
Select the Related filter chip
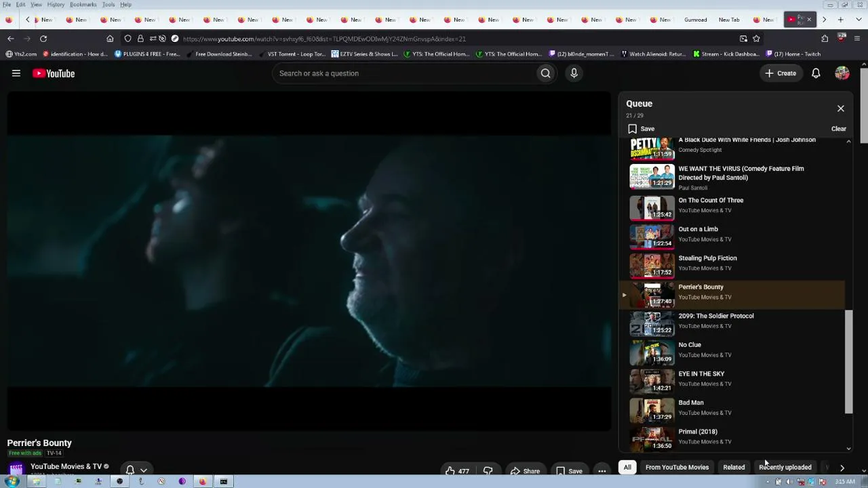734,467
